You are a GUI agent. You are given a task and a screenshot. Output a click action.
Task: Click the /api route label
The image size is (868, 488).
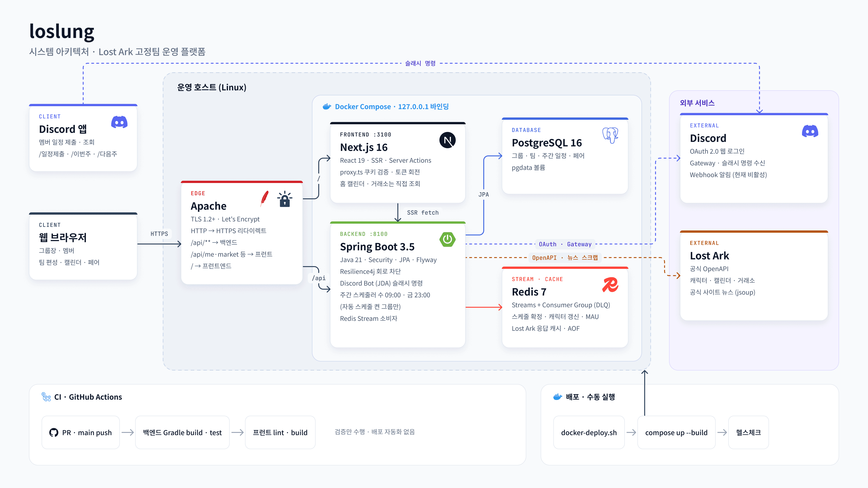pos(319,278)
